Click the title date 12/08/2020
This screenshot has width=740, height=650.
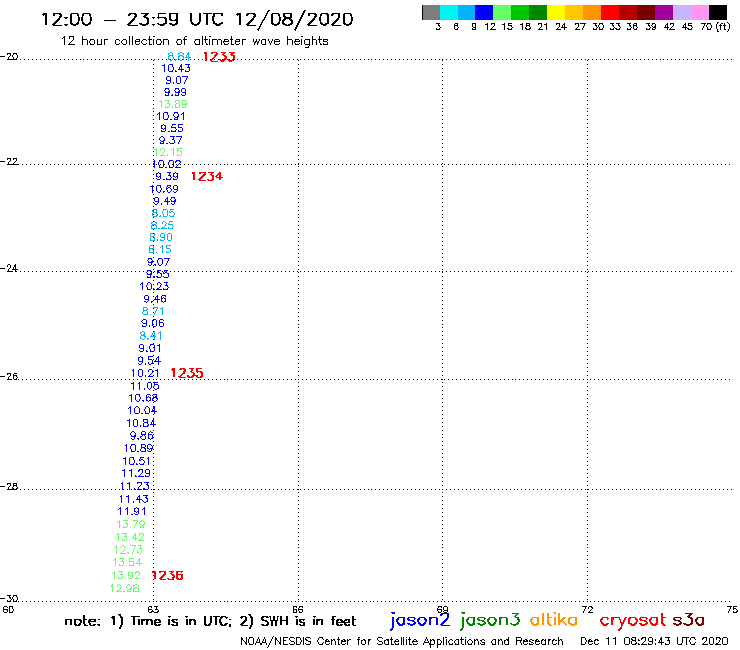click(x=294, y=19)
